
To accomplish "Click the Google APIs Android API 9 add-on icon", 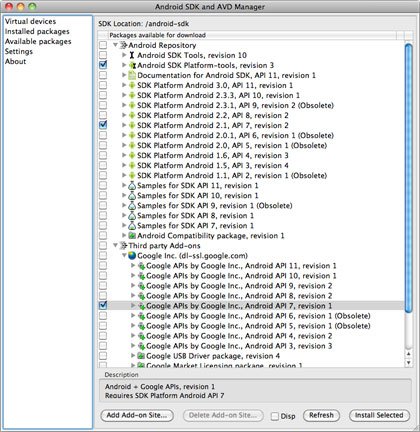I will coord(141,286).
